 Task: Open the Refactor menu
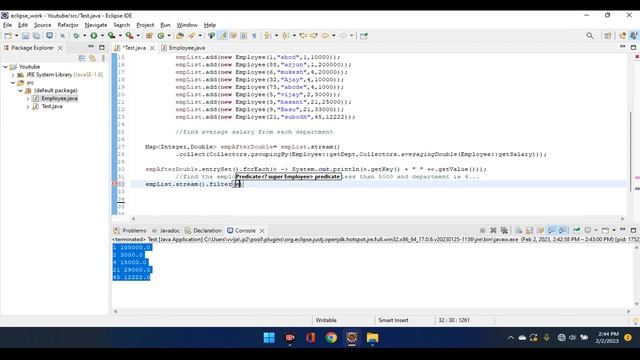tap(68, 25)
